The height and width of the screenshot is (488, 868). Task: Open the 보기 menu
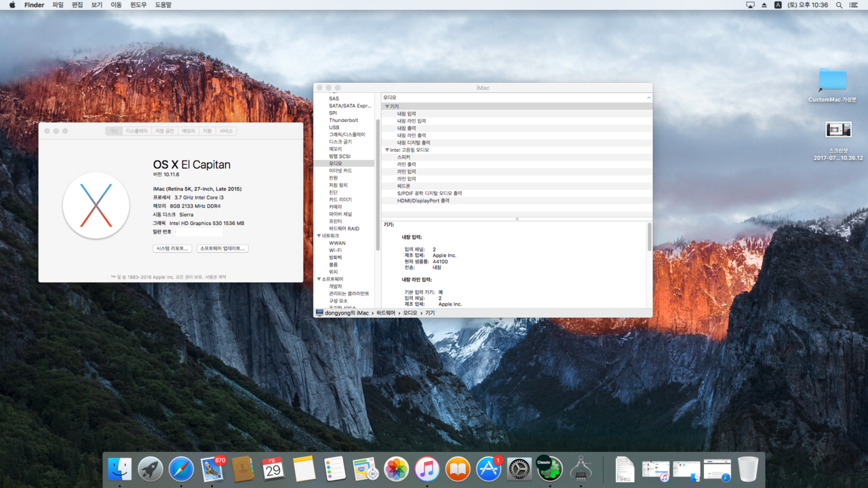coord(97,5)
